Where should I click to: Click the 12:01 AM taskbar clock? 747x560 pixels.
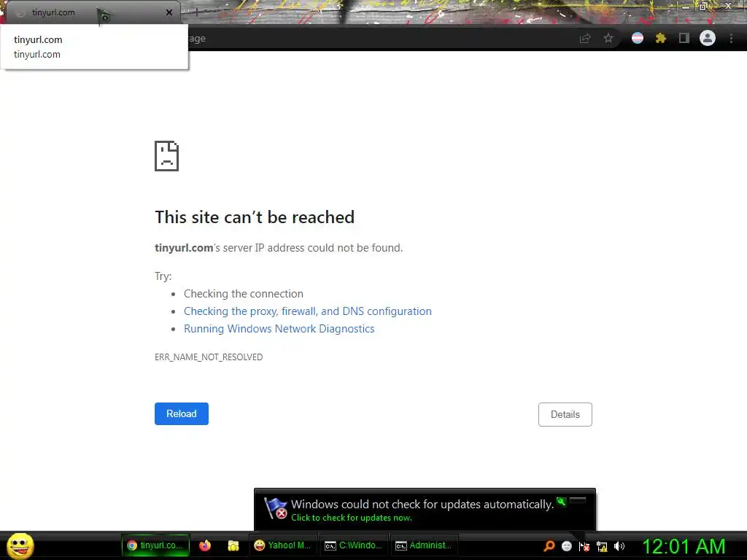(684, 546)
